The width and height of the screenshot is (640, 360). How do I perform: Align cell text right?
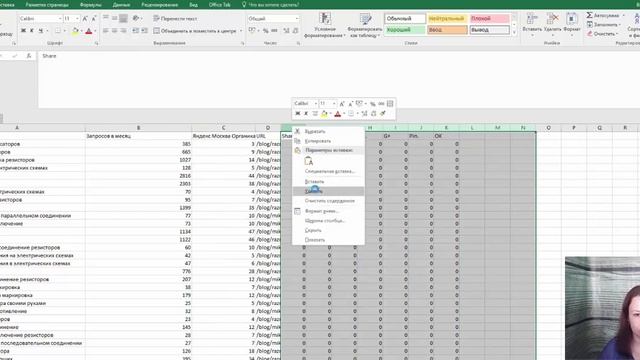point(123,31)
